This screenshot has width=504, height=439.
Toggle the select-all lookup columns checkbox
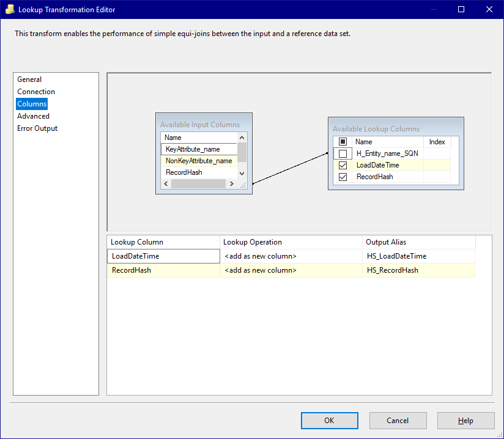click(343, 142)
